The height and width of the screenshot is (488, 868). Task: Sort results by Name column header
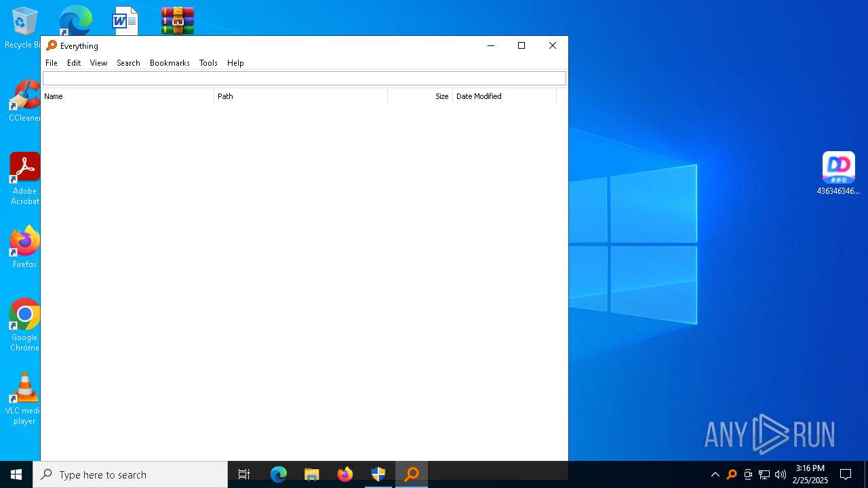tap(127, 96)
